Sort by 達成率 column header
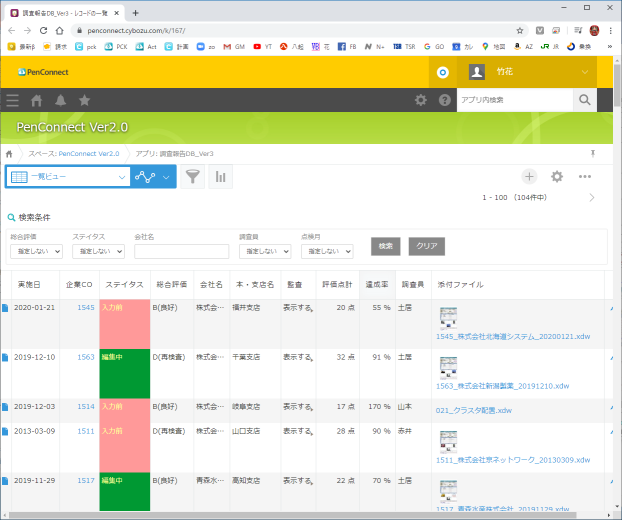 click(x=377, y=285)
